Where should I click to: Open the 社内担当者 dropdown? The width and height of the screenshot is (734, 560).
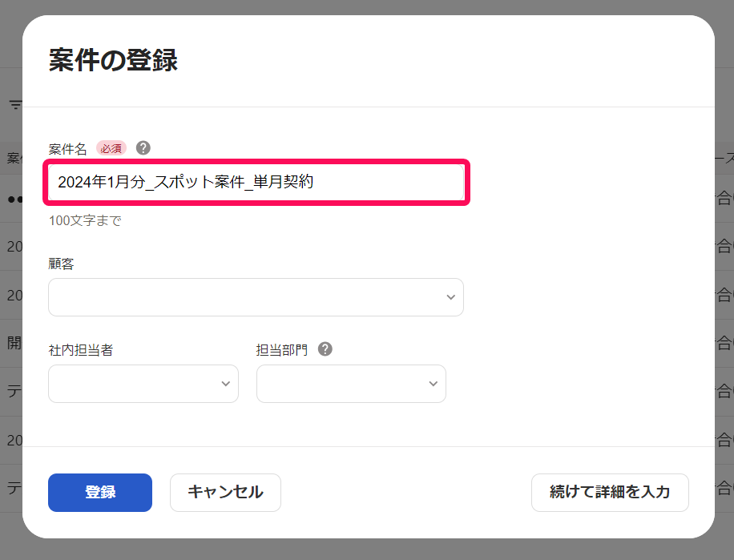coord(143,384)
